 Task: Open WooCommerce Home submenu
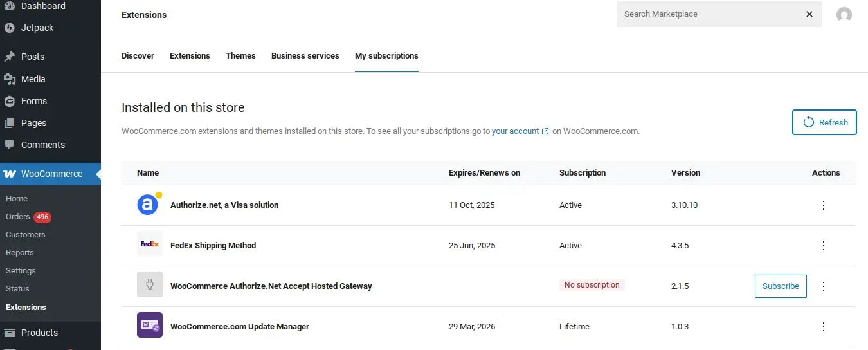(x=17, y=199)
